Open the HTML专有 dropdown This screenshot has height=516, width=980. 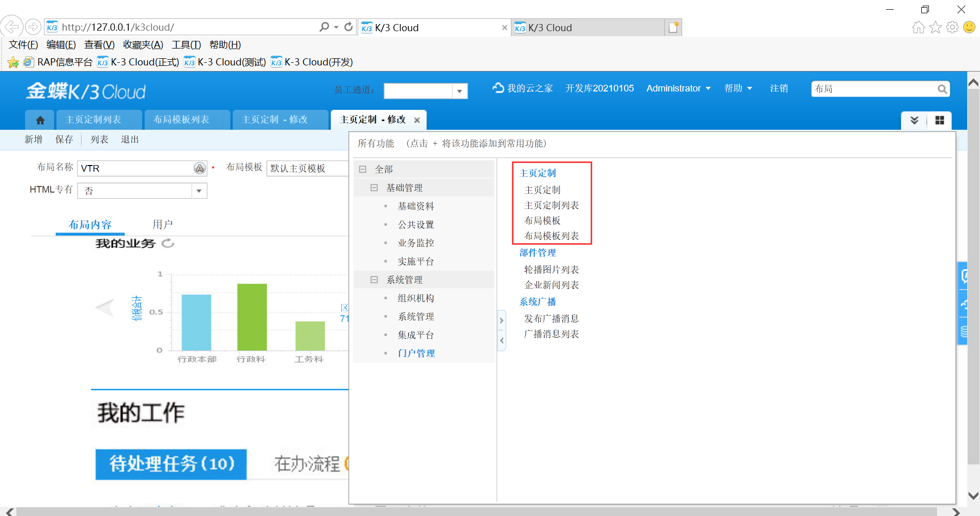[199, 191]
